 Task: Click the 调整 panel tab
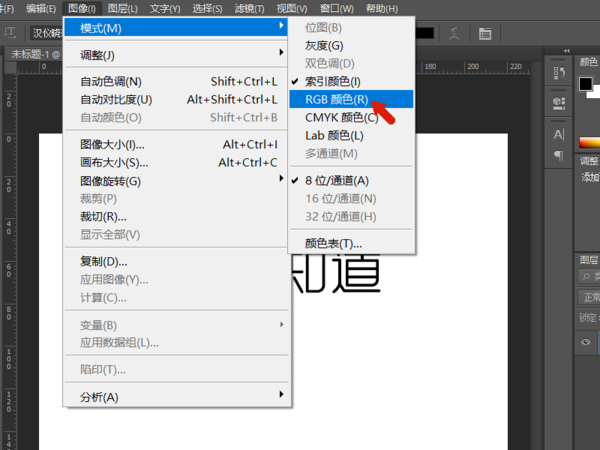point(589,161)
